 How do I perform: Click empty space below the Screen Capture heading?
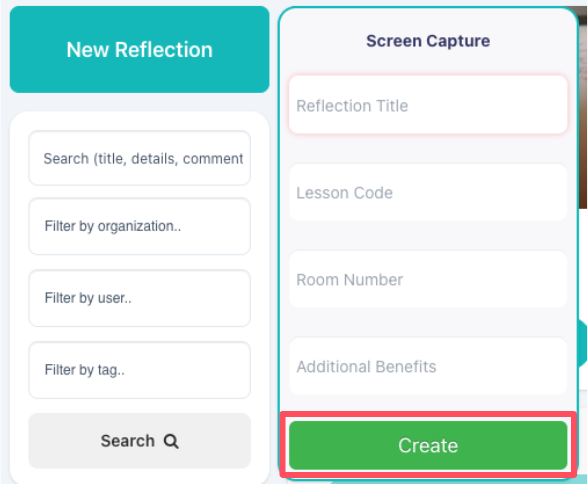(428, 63)
